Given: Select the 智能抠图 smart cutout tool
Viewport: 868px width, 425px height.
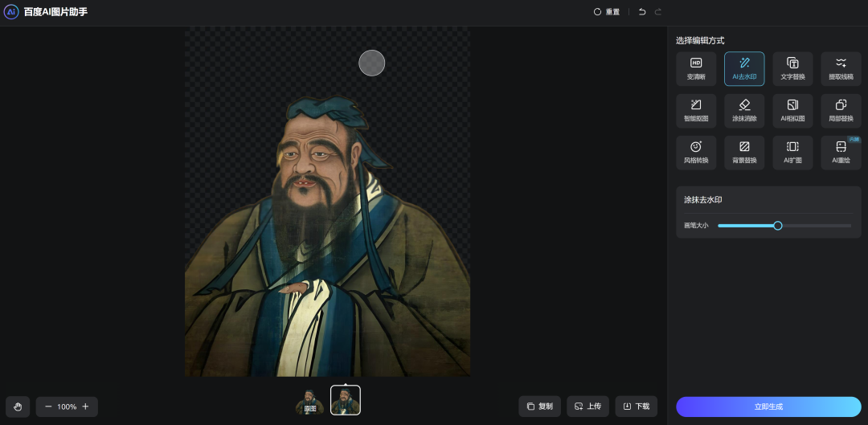Looking at the screenshot, I should (x=696, y=111).
